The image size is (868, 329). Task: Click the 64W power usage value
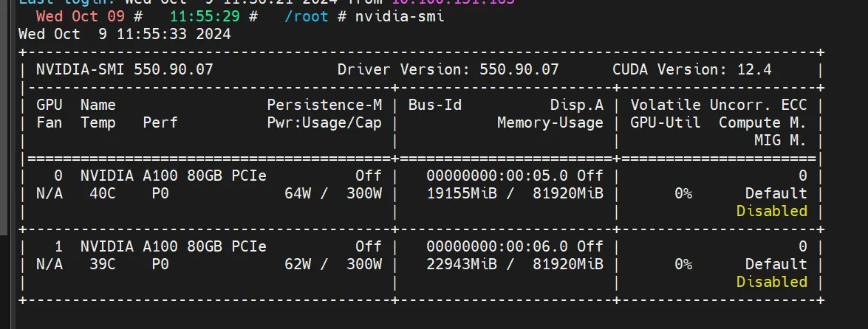coord(298,193)
